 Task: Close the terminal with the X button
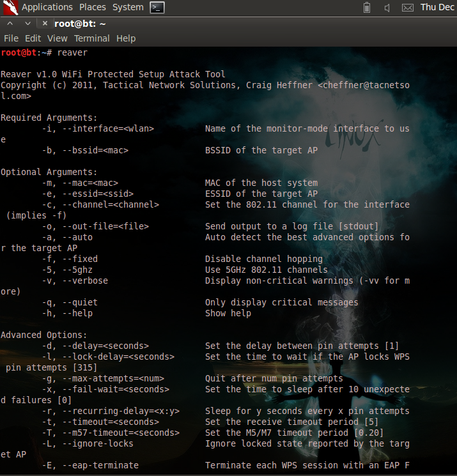coord(45,23)
